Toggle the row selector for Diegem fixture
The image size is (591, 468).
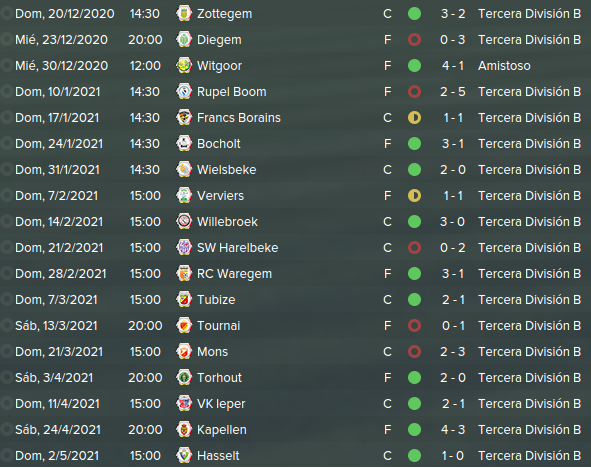pyautogui.click(x=6, y=40)
